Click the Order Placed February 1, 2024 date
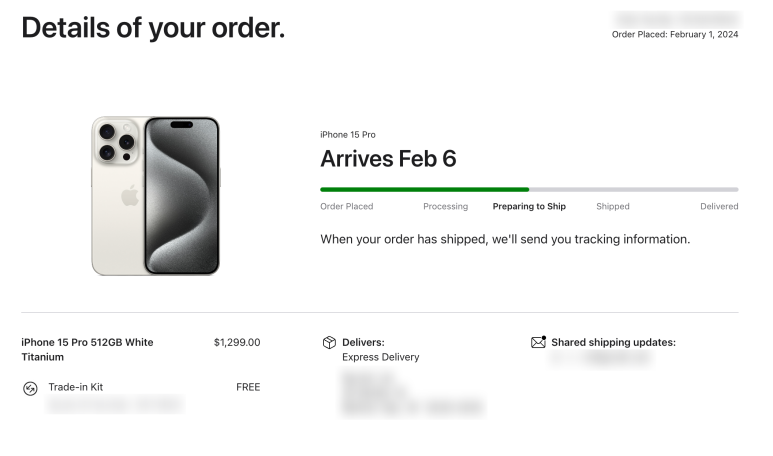Image resolution: width=773 pixels, height=456 pixels. (x=675, y=34)
